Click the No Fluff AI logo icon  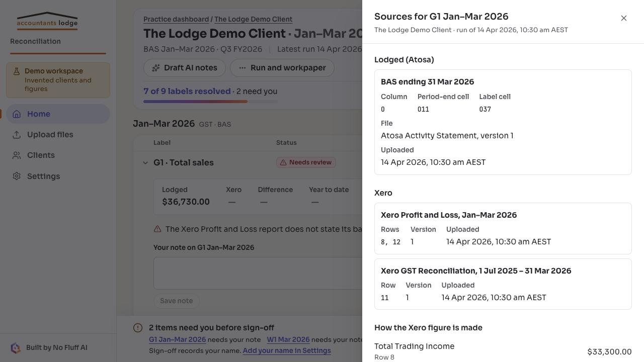pos(16,348)
